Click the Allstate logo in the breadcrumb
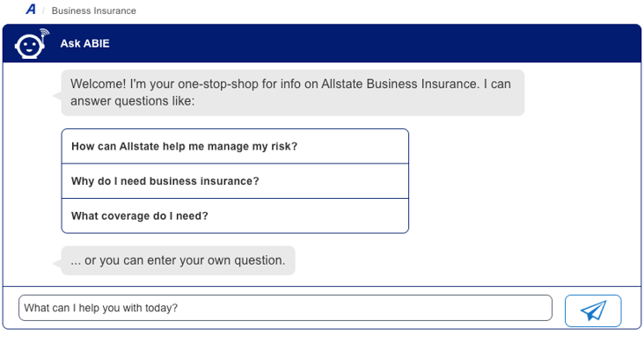This screenshot has height=358, width=644. (x=31, y=10)
